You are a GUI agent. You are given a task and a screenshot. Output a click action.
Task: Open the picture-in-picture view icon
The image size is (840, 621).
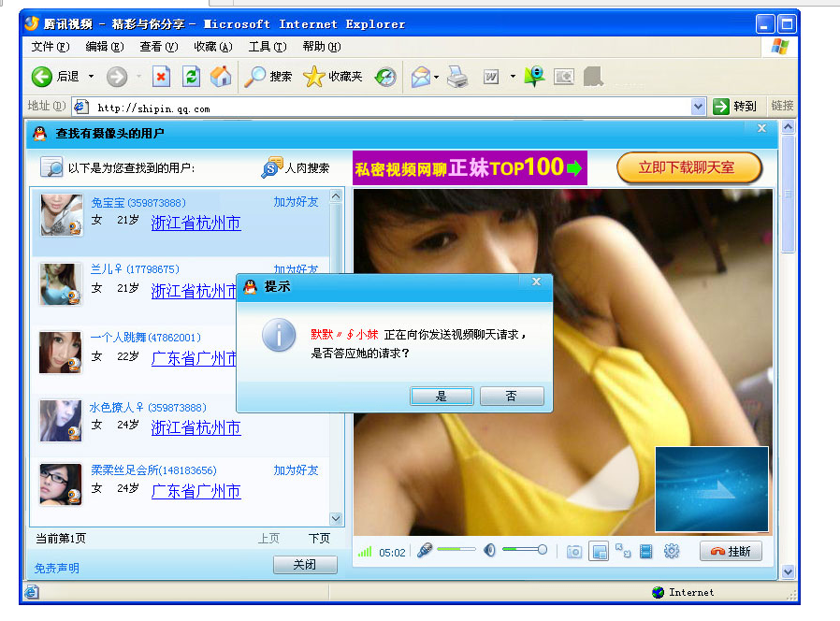pyautogui.click(x=599, y=552)
